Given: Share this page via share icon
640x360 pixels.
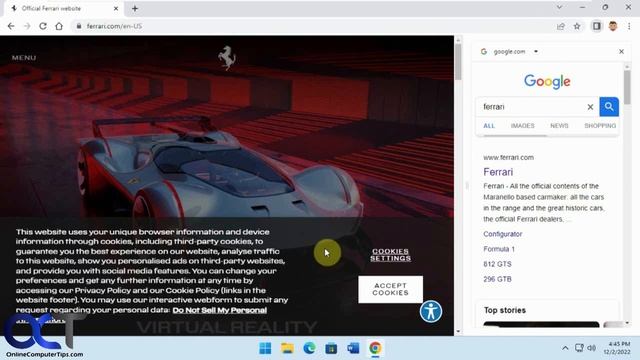Looking at the screenshot, I should [560, 26].
